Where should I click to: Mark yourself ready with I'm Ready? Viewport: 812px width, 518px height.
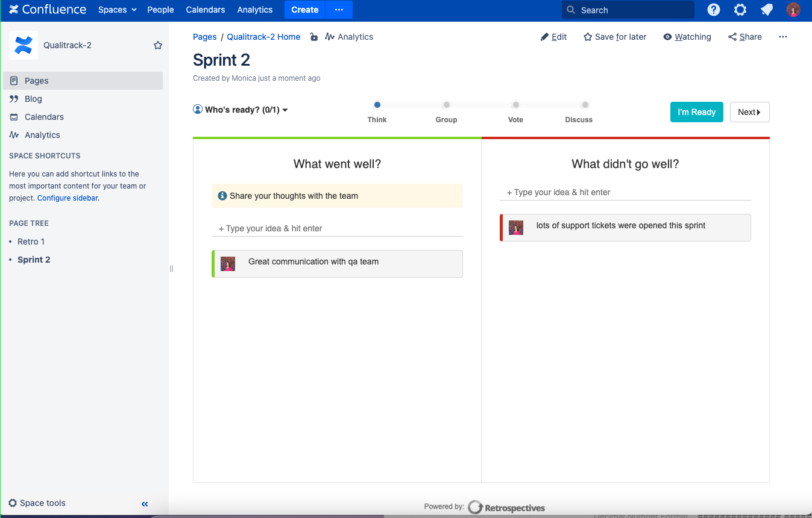click(696, 112)
